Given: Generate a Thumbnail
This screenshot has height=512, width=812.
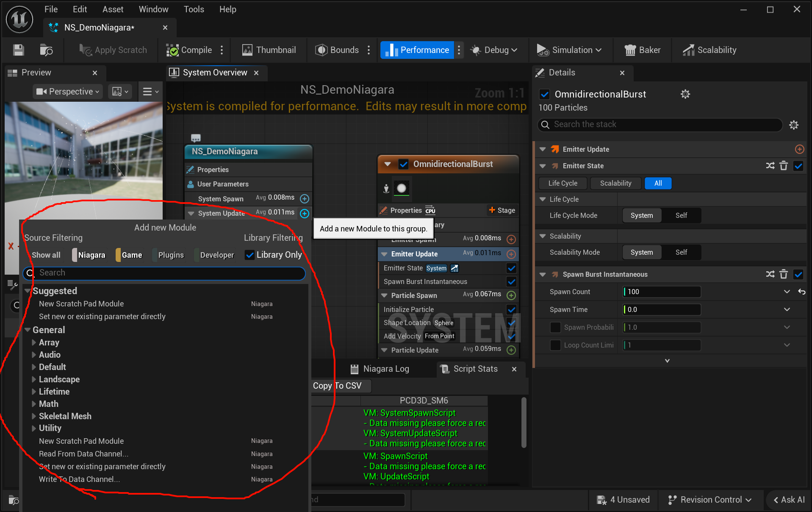Looking at the screenshot, I should point(269,50).
